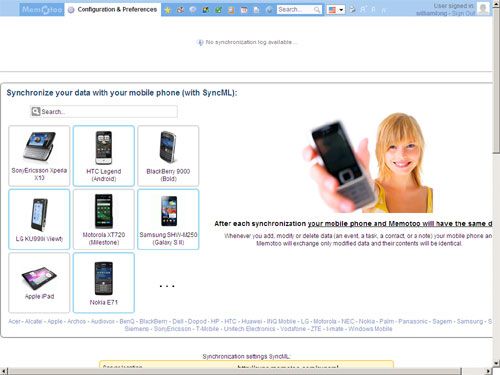The width and height of the screenshot is (500, 375).
Task: Click the magnifier icon in top search box
Action: click(x=317, y=10)
